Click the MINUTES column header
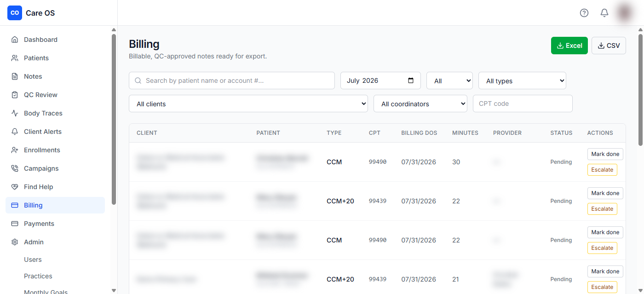This screenshot has width=644, height=294. [465, 133]
